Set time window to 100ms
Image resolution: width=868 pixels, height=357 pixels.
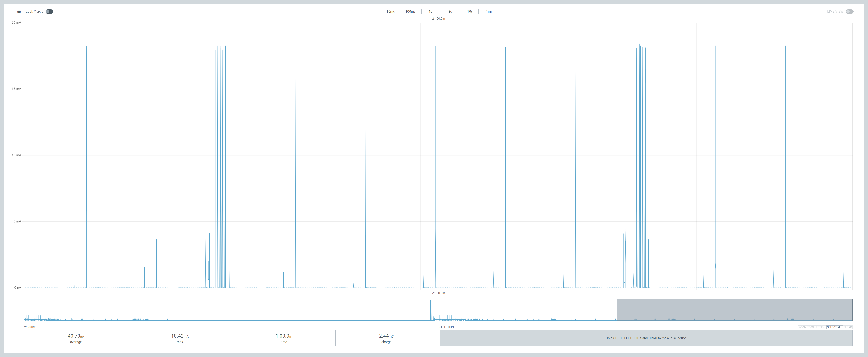[x=410, y=11]
